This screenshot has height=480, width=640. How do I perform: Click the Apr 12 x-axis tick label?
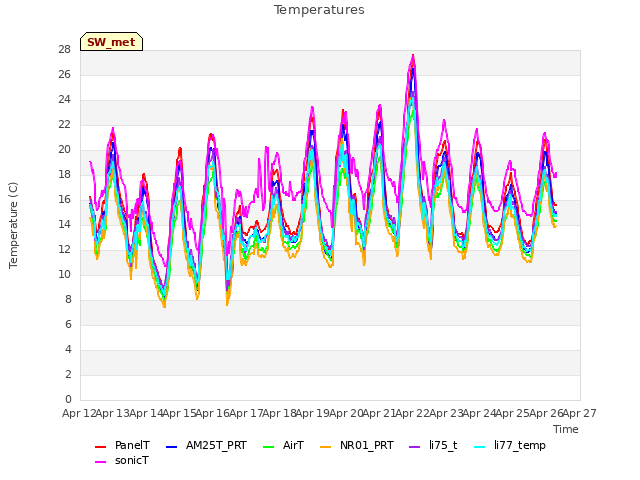pos(79,413)
